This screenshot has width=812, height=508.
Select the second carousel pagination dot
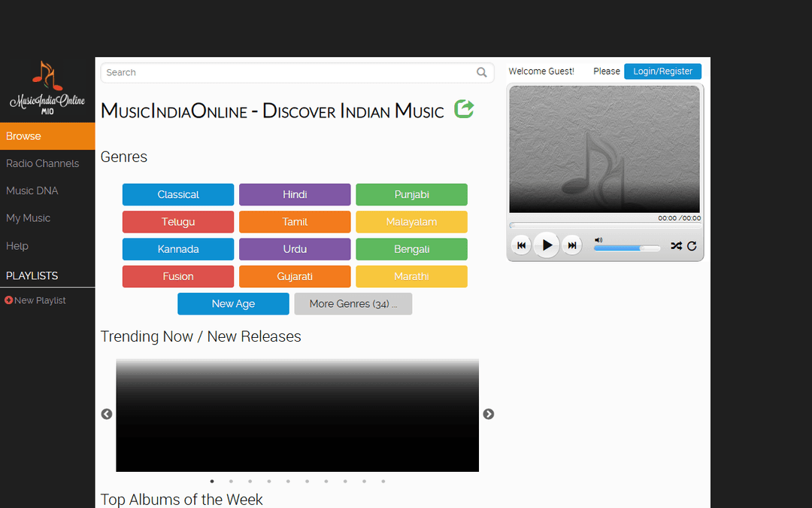(x=231, y=481)
